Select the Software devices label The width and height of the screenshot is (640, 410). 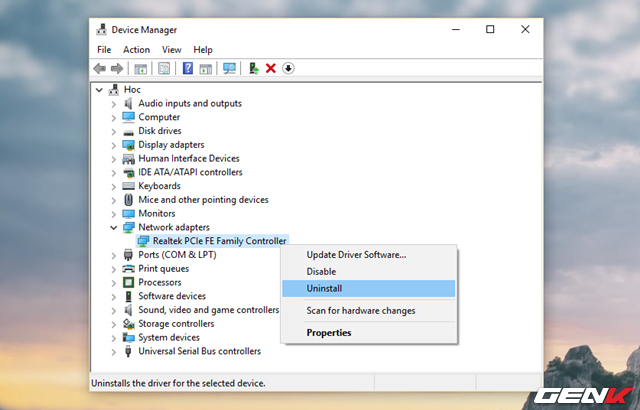tap(172, 296)
